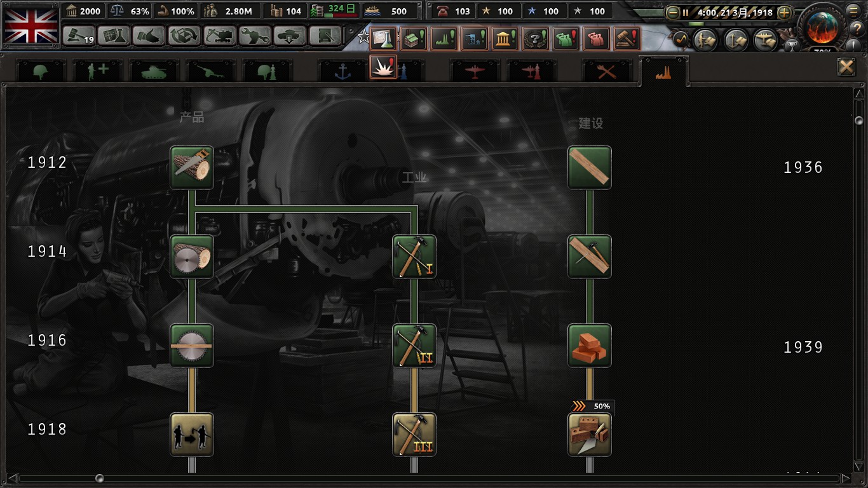Switch to the support companies research tab
Image resolution: width=868 pixels, height=488 pixels.
click(98, 71)
